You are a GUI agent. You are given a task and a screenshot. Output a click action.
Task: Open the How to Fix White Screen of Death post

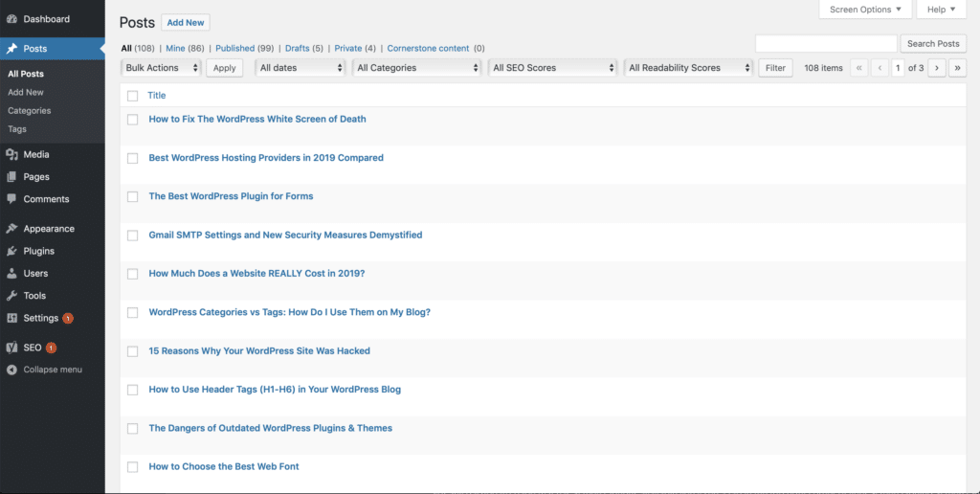[x=257, y=119]
